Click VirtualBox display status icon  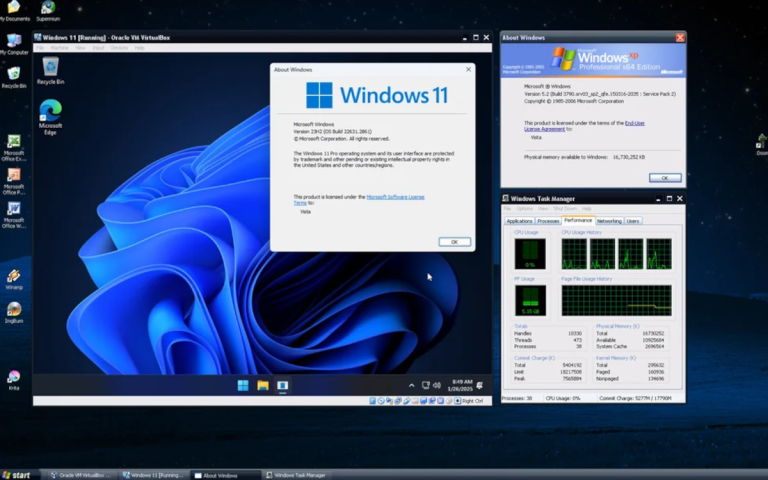423,401
